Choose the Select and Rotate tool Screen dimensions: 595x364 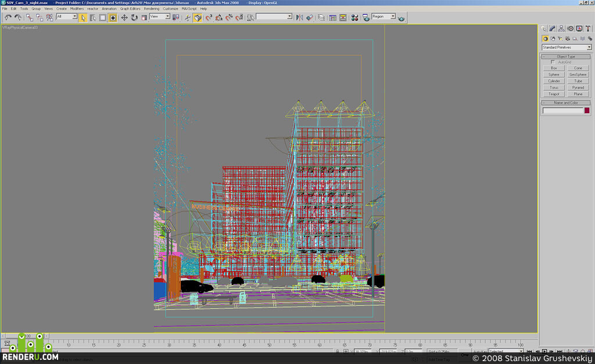tap(134, 17)
